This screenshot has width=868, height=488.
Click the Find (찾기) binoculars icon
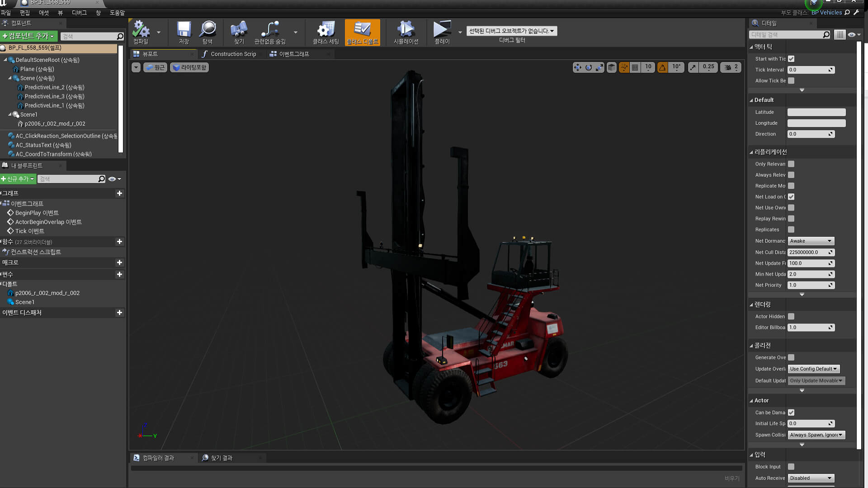coord(239,30)
